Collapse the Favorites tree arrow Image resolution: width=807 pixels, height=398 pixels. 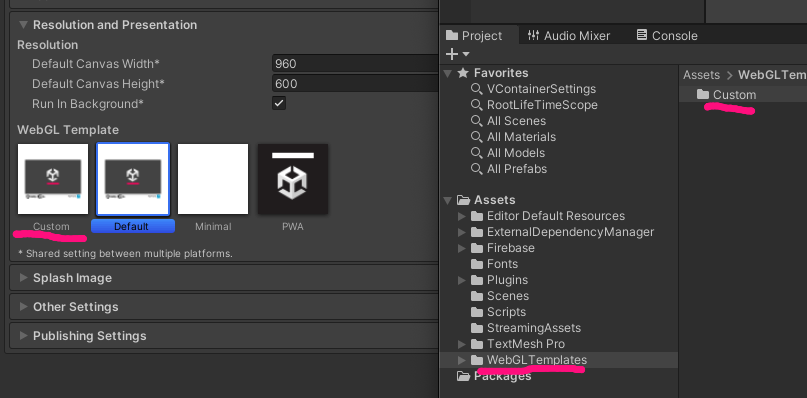click(x=448, y=73)
